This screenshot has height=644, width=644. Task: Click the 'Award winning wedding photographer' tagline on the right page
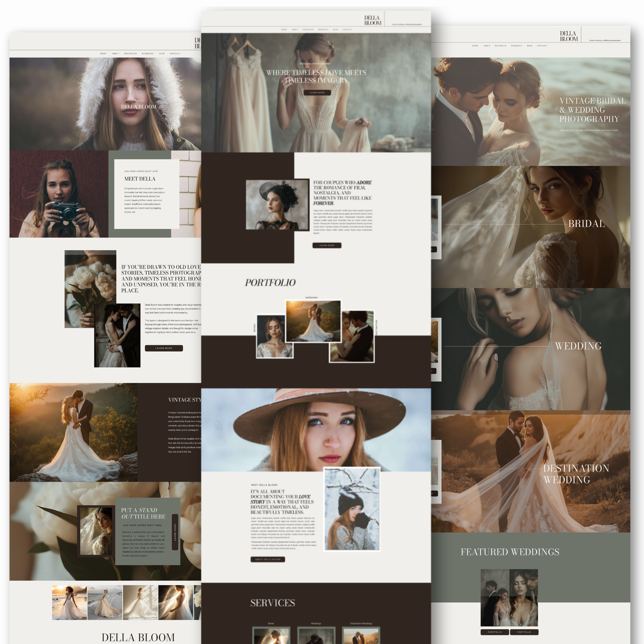coord(605,41)
